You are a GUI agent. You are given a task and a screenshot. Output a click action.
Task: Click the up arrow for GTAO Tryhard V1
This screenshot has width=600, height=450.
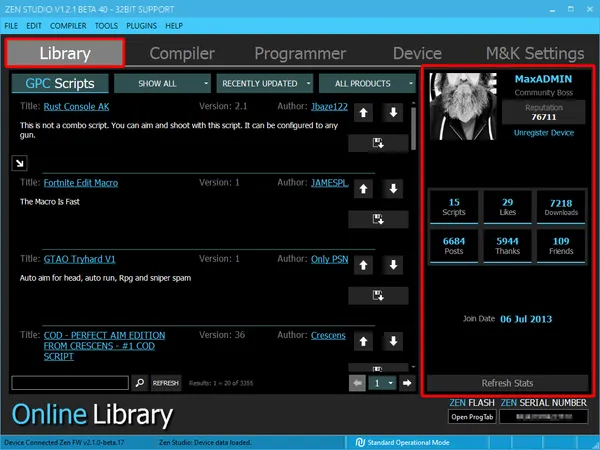pos(365,265)
